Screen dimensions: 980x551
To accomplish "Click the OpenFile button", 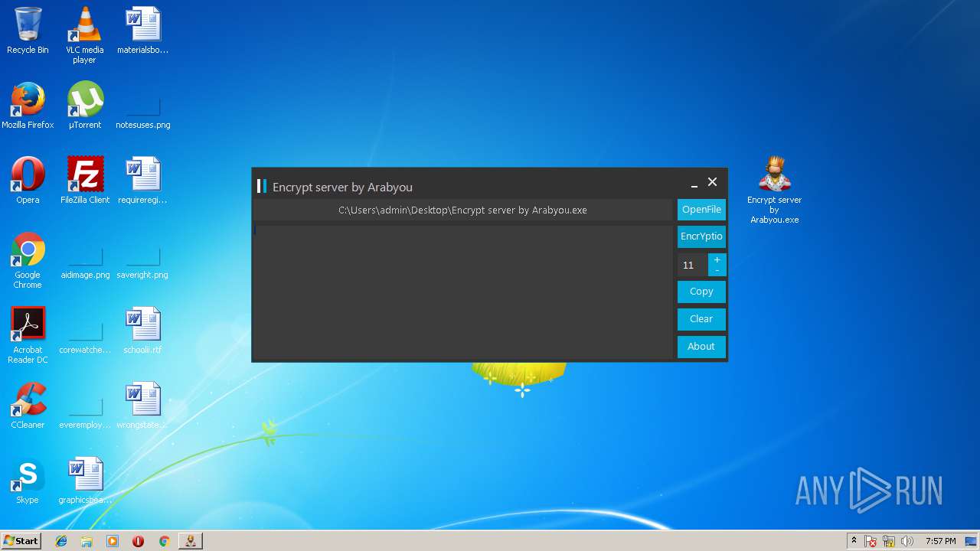I will [x=701, y=210].
